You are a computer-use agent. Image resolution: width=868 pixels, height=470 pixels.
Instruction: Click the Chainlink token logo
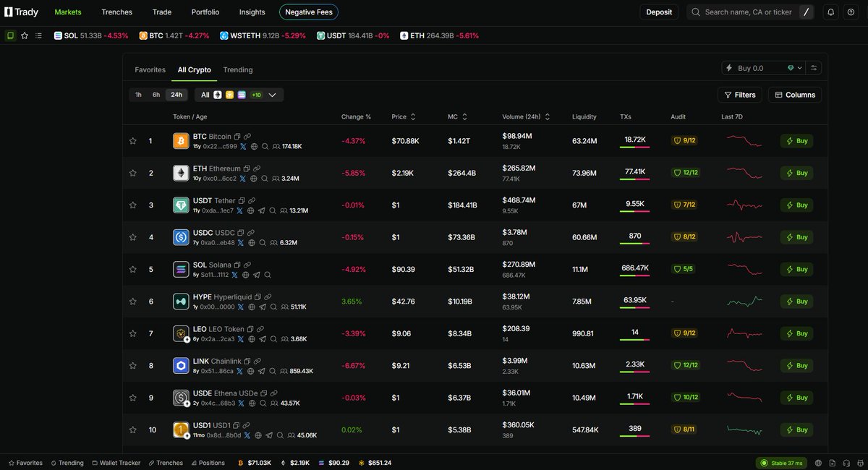181,365
